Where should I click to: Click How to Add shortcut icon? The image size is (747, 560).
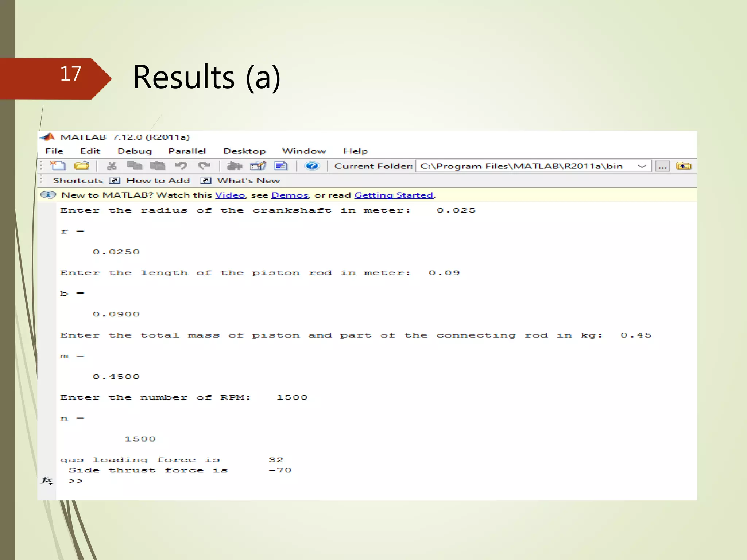tap(115, 180)
